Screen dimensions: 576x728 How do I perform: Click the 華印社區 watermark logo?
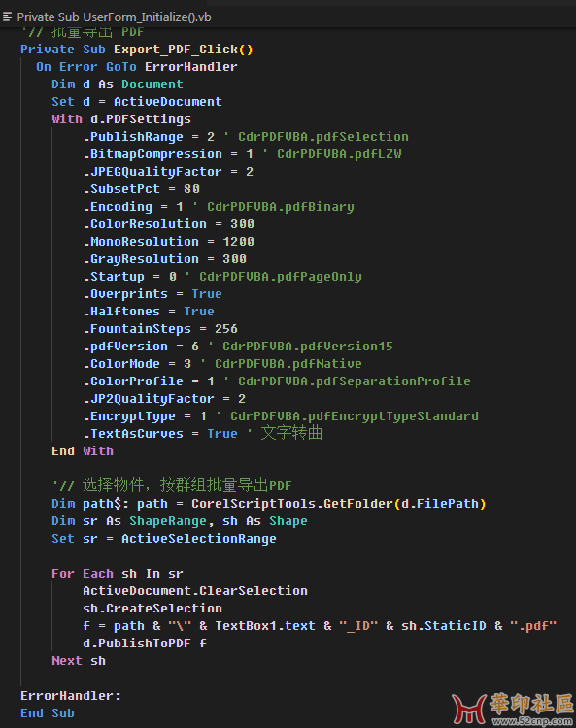(x=513, y=706)
